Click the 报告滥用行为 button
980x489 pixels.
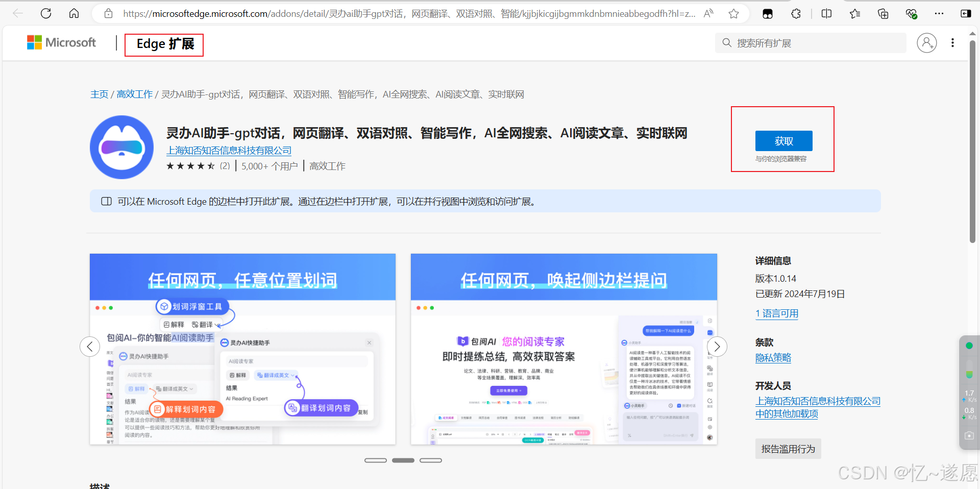(x=788, y=449)
